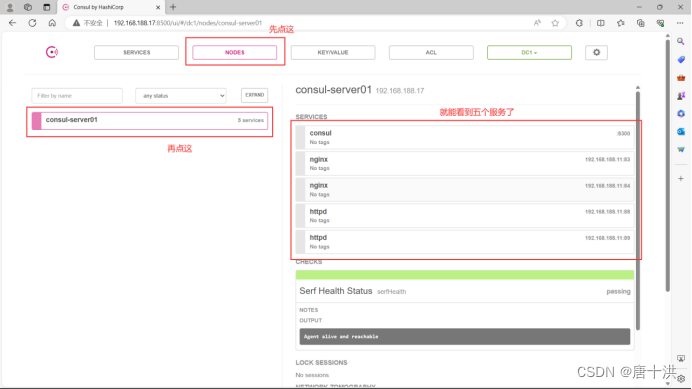692x389 pixels.
Task: Open the tab actions menu icon
Action: (46, 7)
